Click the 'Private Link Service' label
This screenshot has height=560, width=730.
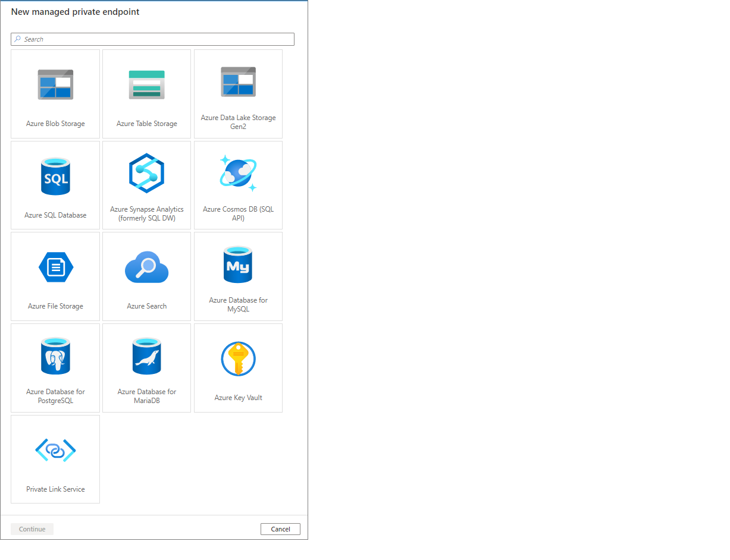55,489
